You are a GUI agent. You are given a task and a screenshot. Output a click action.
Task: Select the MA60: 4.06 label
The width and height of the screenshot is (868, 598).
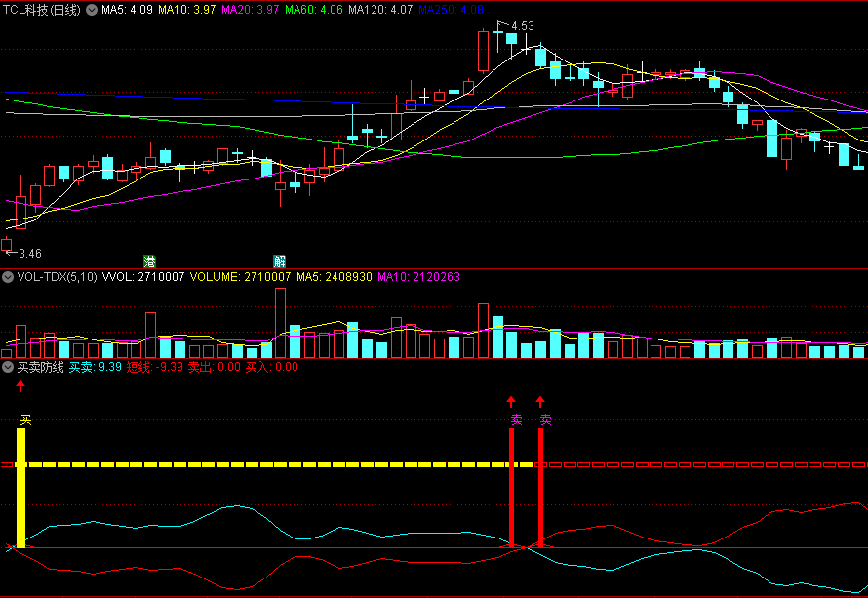pyautogui.click(x=314, y=10)
